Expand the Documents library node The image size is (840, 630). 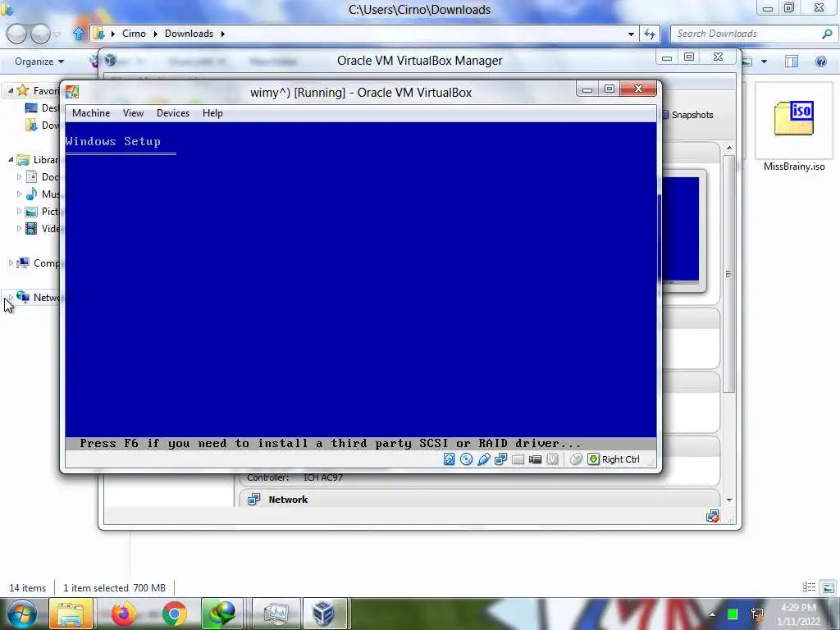[x=20, y=177]
